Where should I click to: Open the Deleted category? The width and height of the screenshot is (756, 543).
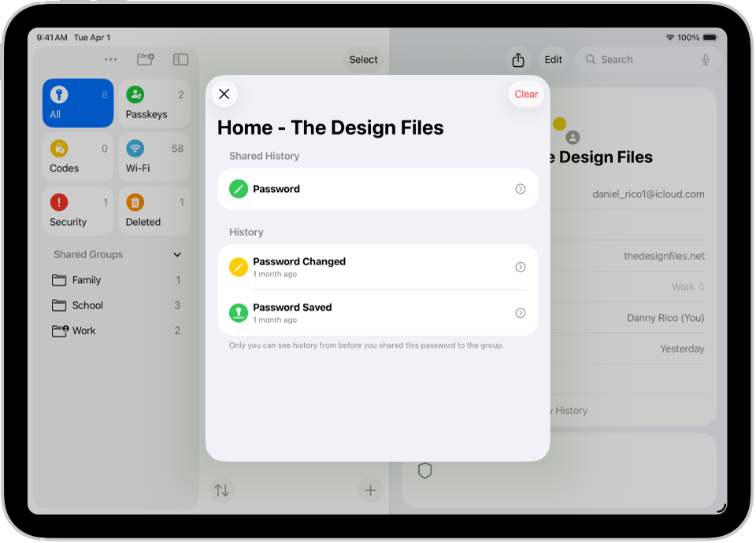(154, 211)
